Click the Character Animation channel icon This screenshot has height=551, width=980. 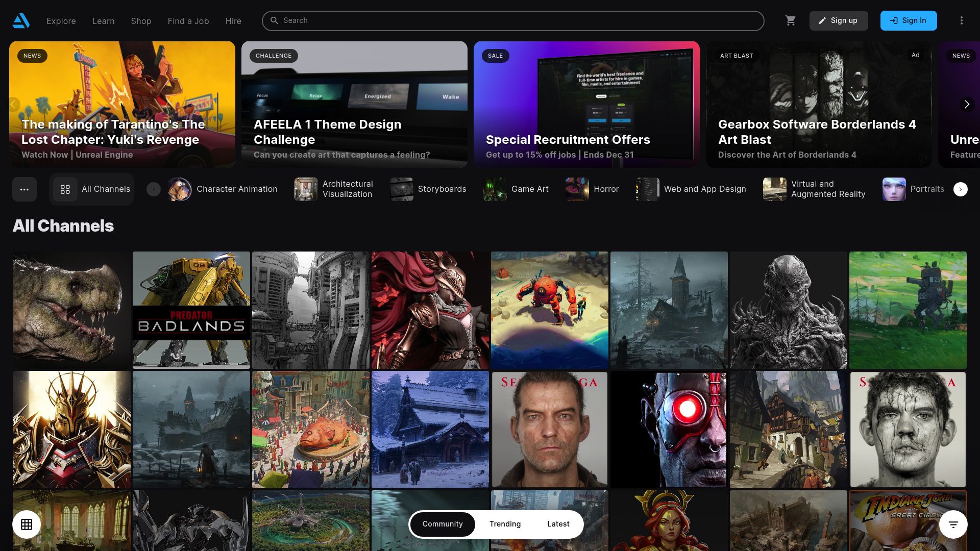tap(180, 189)
